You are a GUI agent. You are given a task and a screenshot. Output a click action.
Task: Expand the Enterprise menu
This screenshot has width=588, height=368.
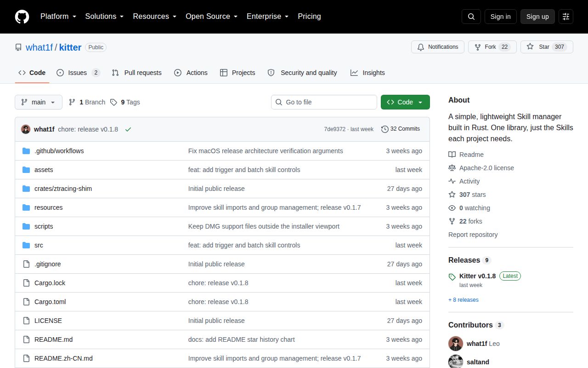[x=268, y=16]
